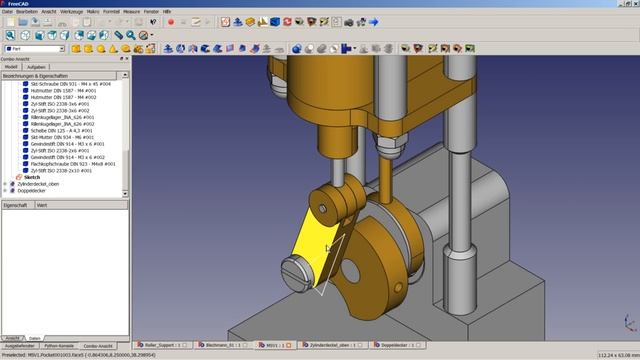Open the Measure menu
This screenshot has height=360, width=640.
point(131,11)
